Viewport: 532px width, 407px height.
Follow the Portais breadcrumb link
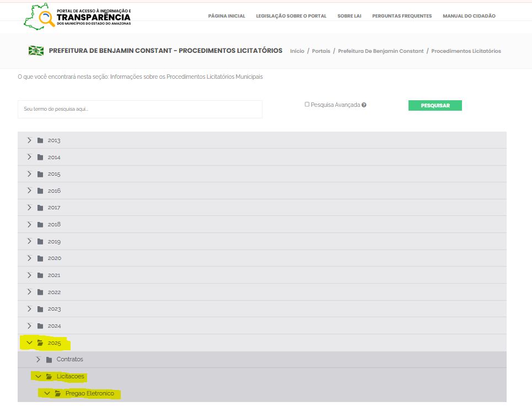(321, 51)
